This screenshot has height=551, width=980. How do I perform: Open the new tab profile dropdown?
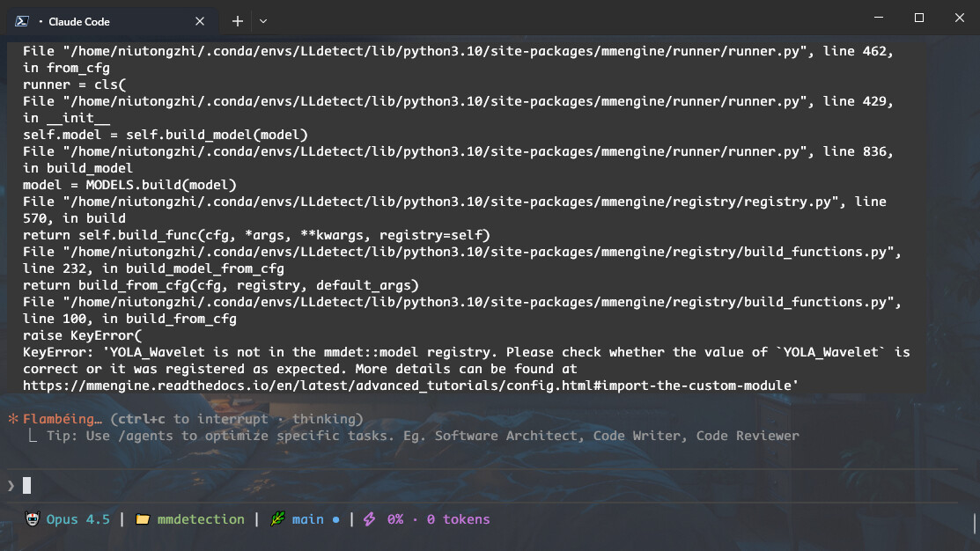263,21
